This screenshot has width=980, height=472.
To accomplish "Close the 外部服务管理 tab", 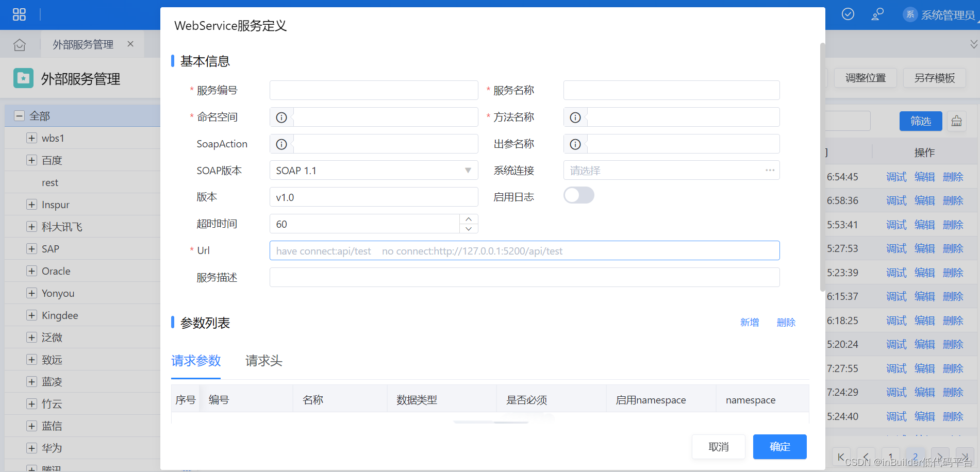I will point(130,44).
